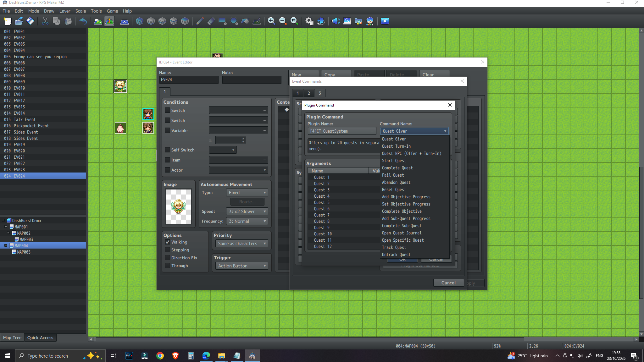
Task: Enable the Variable condition checkbox
Action: (x=167, y=130)
